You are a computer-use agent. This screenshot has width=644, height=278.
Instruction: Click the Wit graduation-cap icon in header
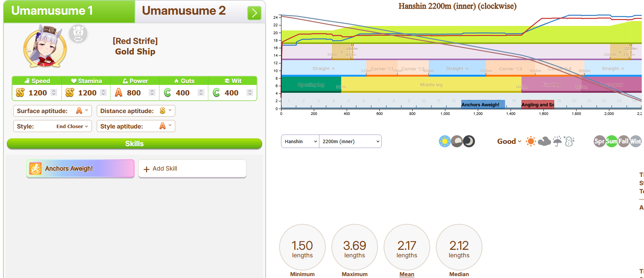coord(227,81)
